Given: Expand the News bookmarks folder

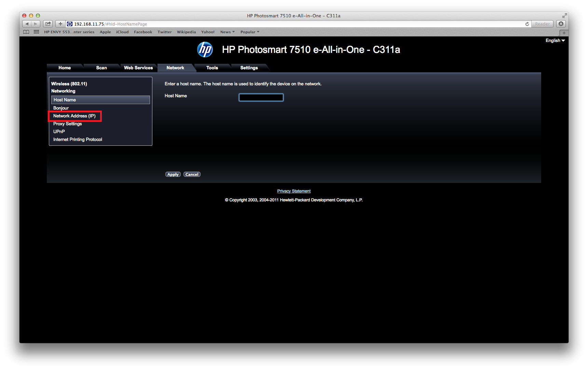Looking at the screenshot, I should 228,32.
